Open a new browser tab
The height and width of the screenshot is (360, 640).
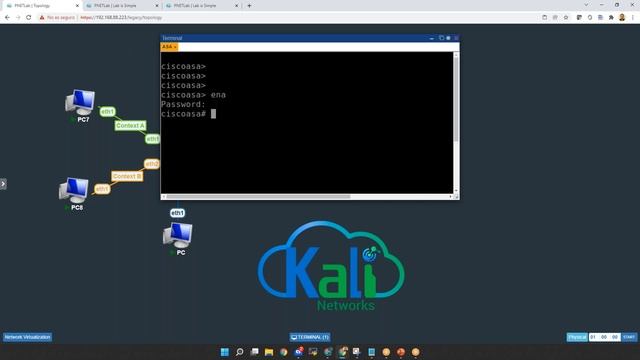click(x=249, y=6)
